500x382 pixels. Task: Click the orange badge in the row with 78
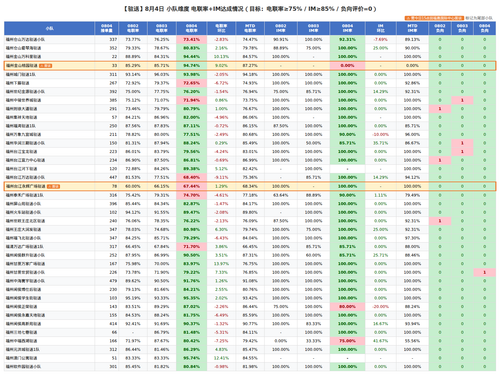pyautogui.click(x=53, y=186)
